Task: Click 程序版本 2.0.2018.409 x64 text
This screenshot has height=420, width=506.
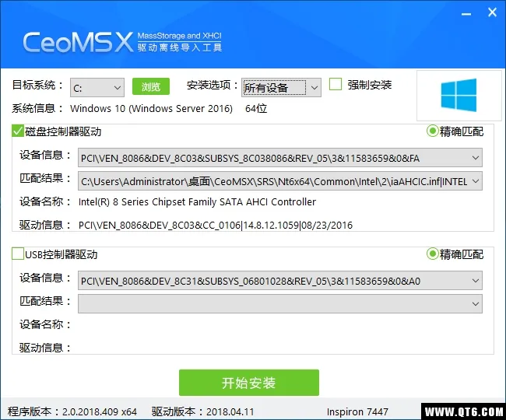Action: (72, 412)
